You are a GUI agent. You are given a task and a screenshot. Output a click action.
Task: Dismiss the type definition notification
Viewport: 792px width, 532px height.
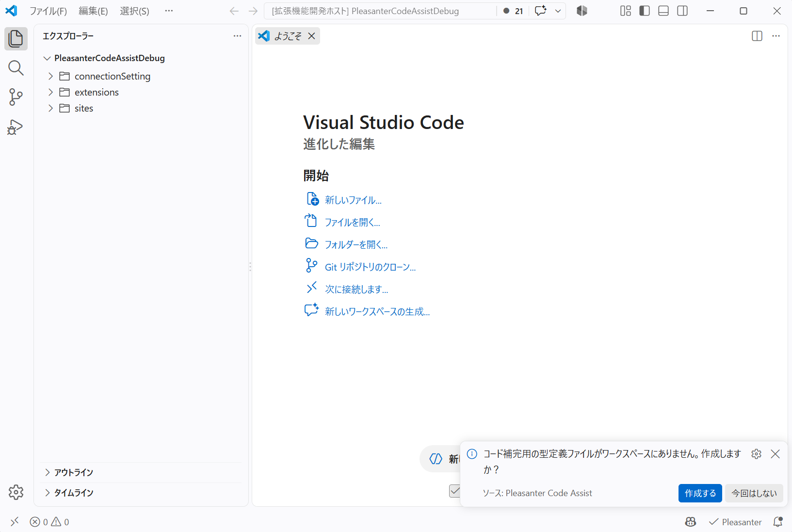(776, 454)
